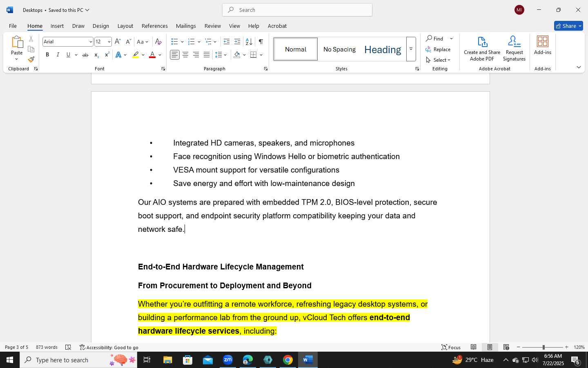This screenshot has height=368, width=588.
Task: Open the Paste options dropdown arrow
Action: 17,59
